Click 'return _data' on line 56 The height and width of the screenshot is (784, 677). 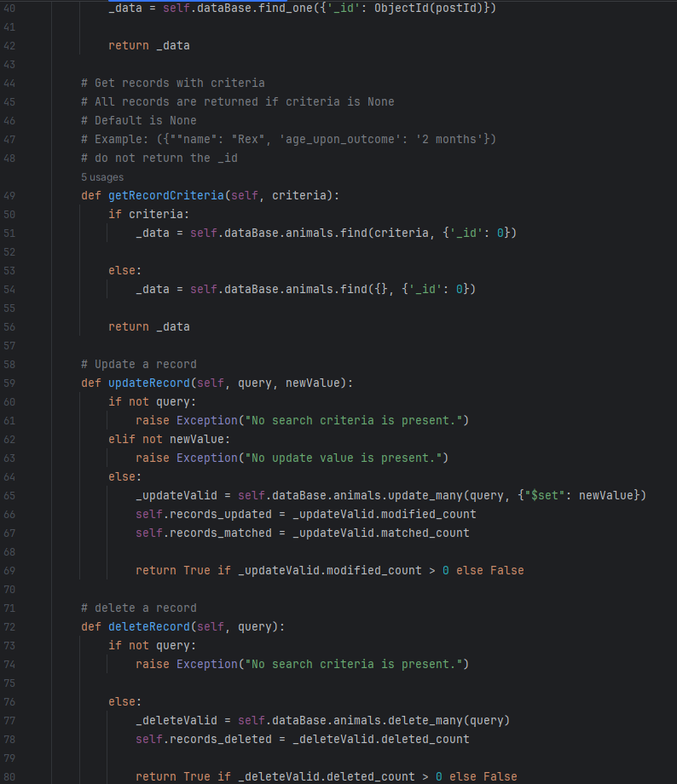149,326
